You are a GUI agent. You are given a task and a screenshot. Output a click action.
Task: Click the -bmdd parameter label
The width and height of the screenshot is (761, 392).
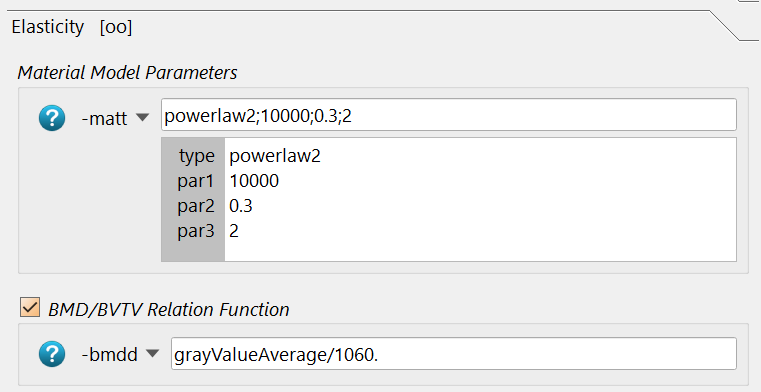pyautogui.click(x=110, y=354)
